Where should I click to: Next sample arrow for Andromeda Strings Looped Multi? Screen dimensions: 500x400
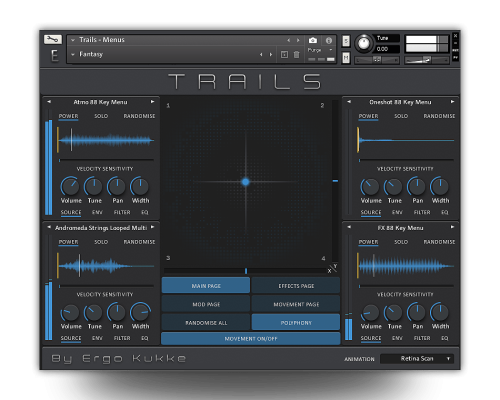[152, 227]
